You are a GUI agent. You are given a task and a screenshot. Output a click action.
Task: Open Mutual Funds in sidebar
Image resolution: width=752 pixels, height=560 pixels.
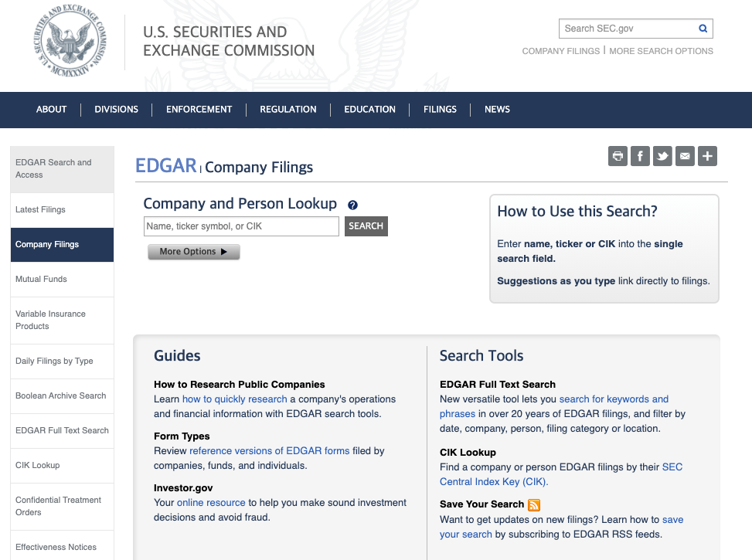click(x=63, y=279)
